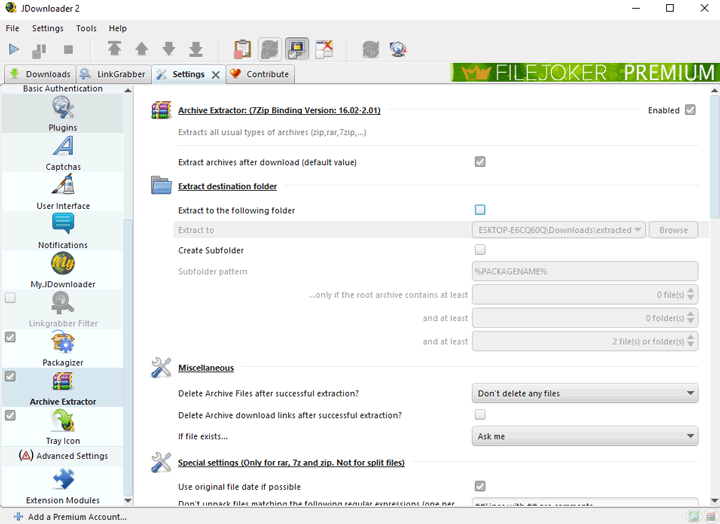Toggle clipboard observer icon
Image resolution: width=720 pixels, height=524 pixels.
tap(242, 49)
